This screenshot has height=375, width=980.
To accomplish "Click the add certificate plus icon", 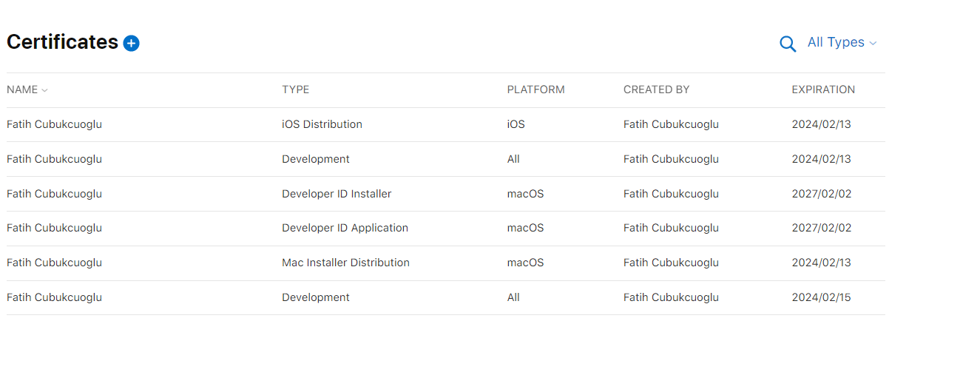I will [132, 44].
